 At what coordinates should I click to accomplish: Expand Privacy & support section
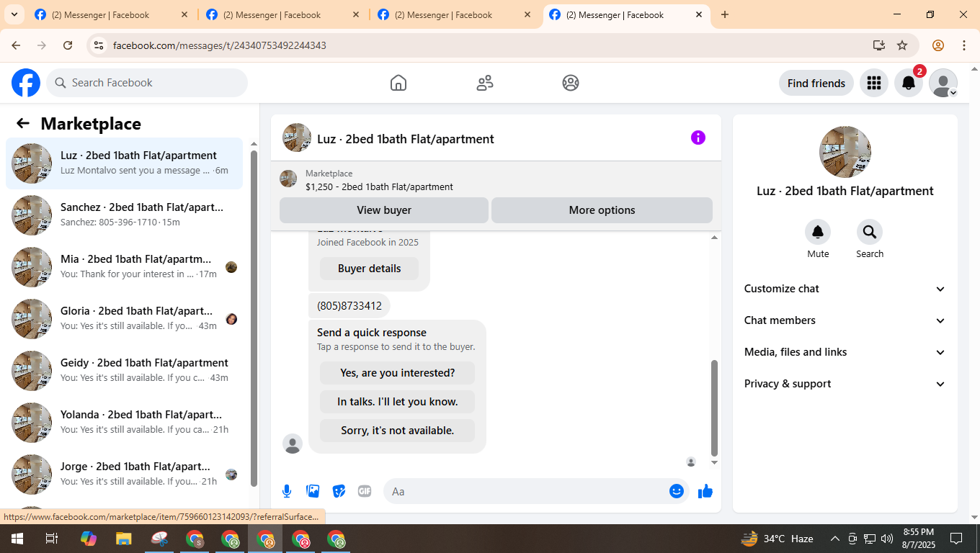pos(845,384)
